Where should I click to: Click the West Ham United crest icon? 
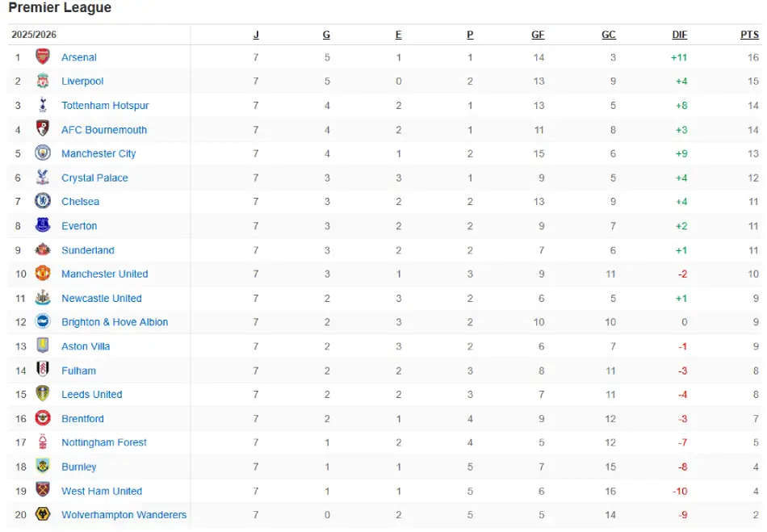point(43,491)
